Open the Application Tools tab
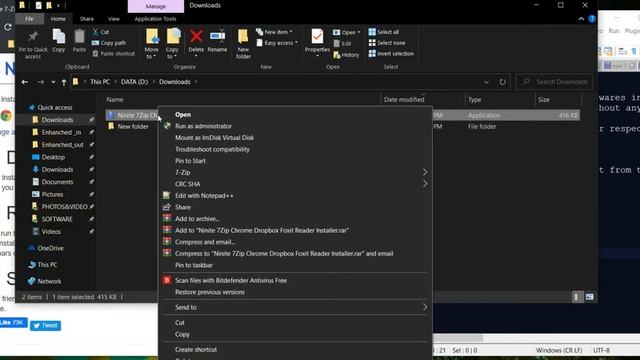 (156, 19)
